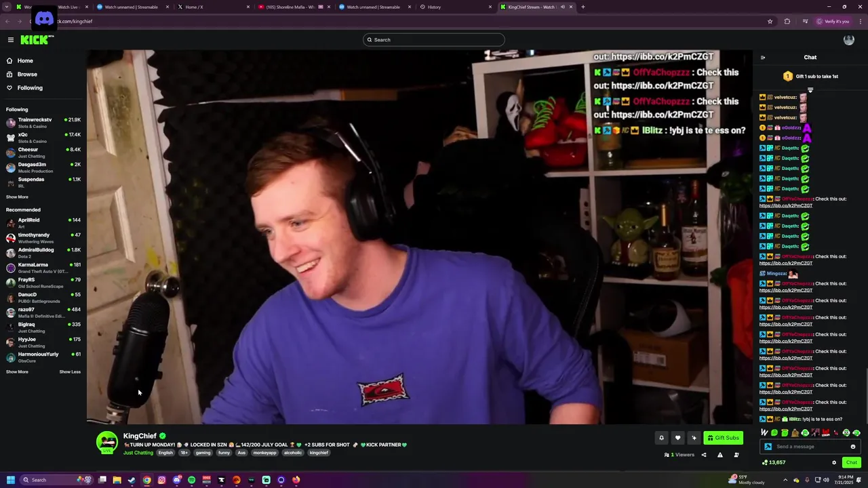The height and width of the screenshot is (488, 868).
Task: Open the taskbar weather widget
Action: (x=746, y=480)
